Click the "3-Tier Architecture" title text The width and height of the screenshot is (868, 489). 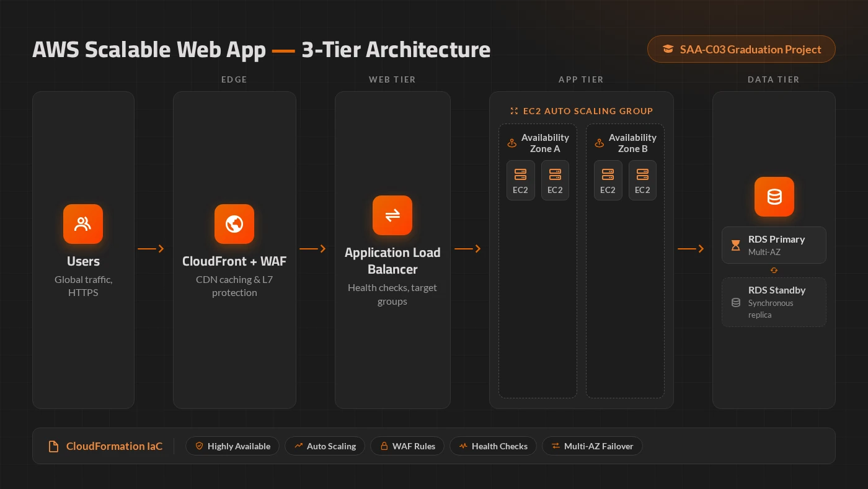tap(396, 50)
